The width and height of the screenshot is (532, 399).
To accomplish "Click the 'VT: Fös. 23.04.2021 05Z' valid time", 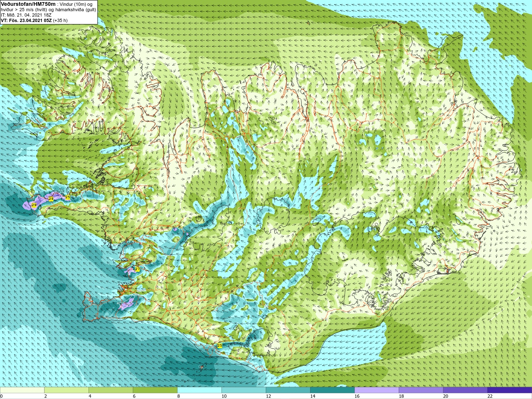I will (26, 20).
